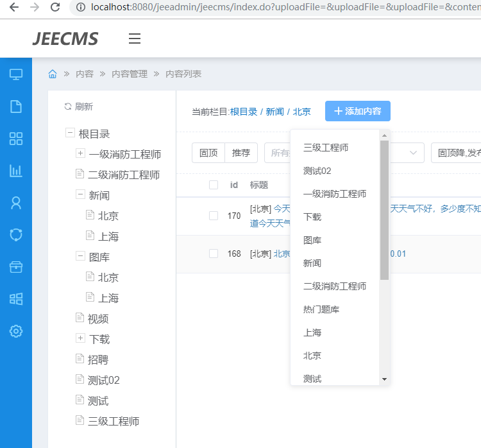Open the settings gear icon in sidebar
This screenshot has width=481, height=448.
tap(16, 331)
